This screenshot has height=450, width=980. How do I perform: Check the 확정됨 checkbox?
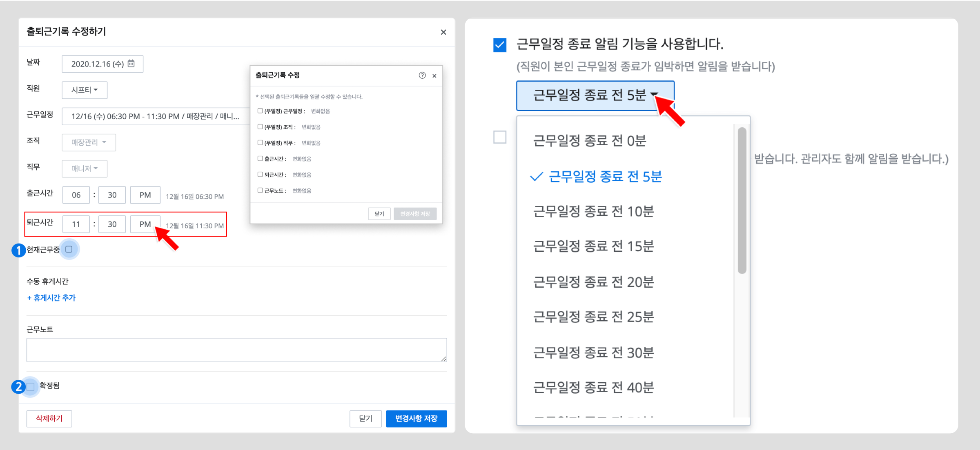31,386
